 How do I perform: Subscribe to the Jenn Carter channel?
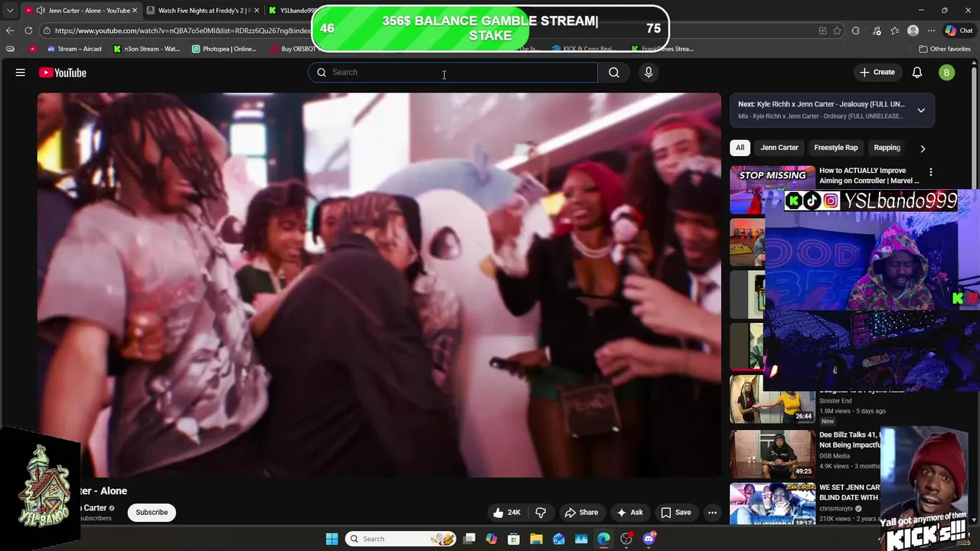tap(152, 513)
